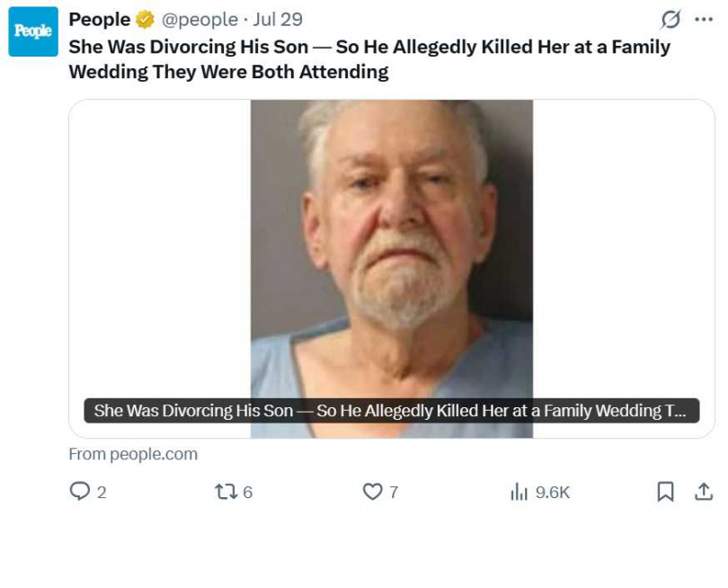Viewport: 728px width, 588px height.
Task: Visit the "From people.com" source link
Action: 133,454
